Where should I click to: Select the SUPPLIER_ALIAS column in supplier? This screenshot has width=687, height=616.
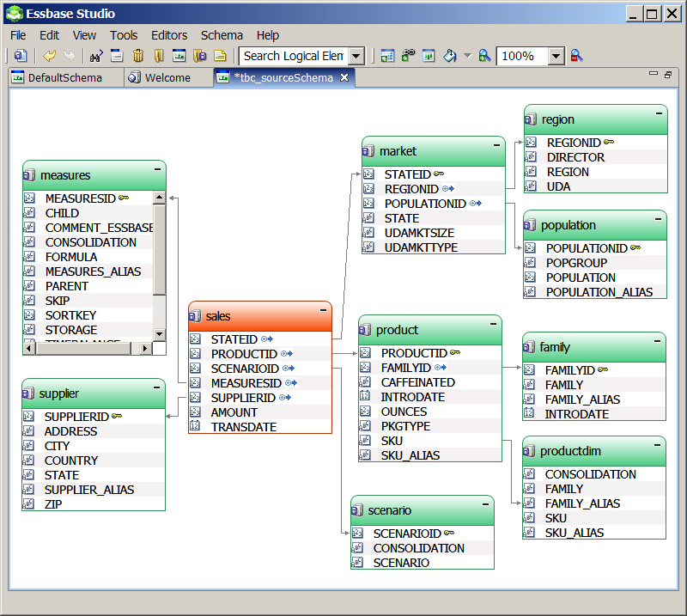coord(94,490)
